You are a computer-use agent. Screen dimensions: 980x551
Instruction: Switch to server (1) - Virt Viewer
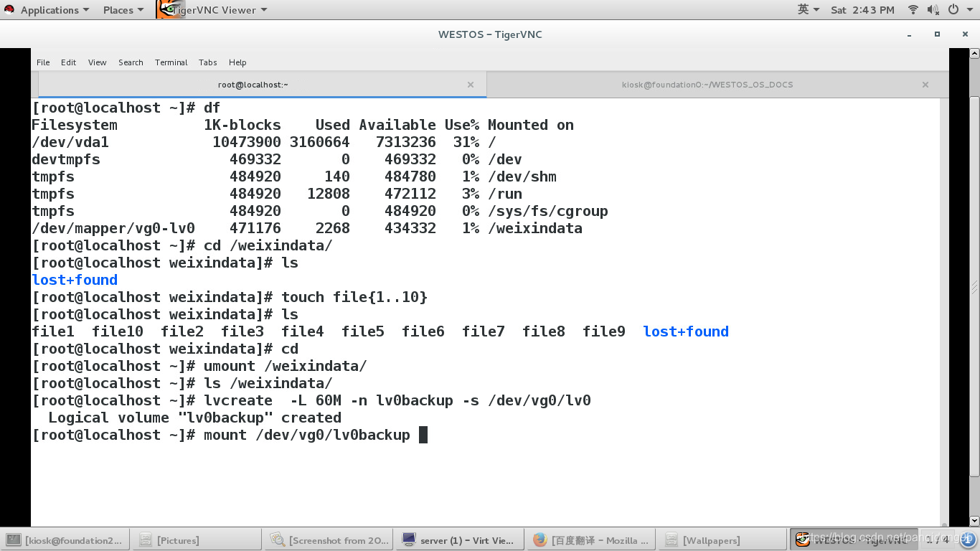click(x=459, y=540)
